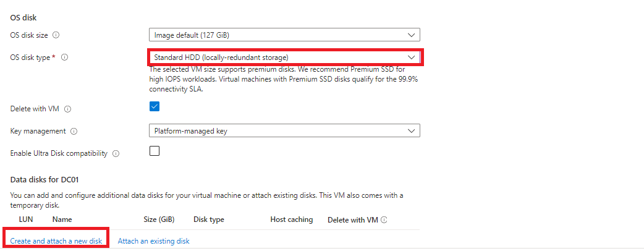This screenshot has width=644, height=251.
Task: Click info icon beside OS disk type
Action: [x=65, y=57]
